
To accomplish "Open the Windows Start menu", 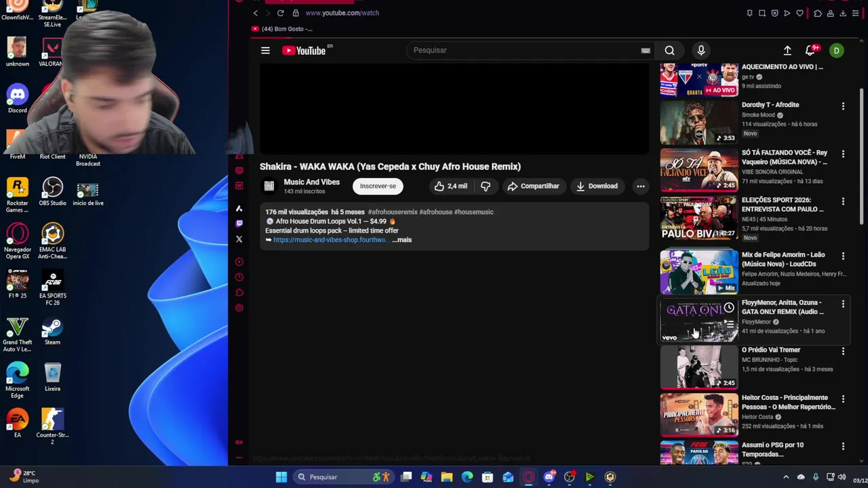I will point(281,477).
